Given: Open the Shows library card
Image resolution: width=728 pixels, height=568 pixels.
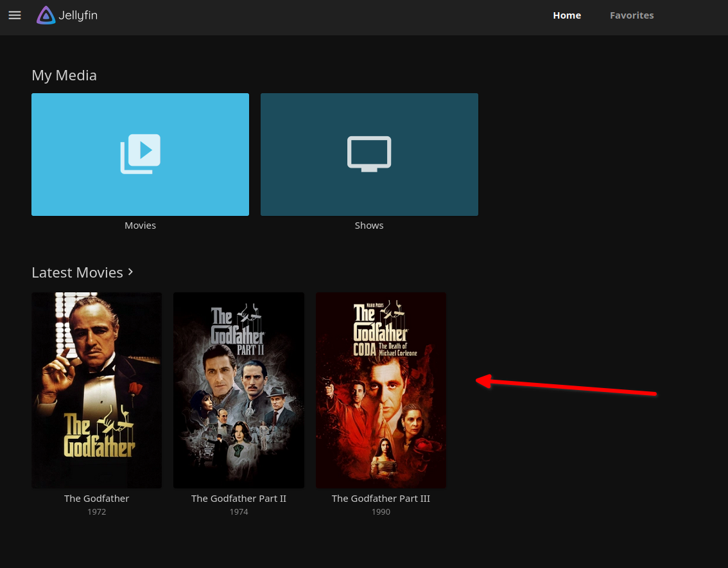Looking at the screenshot, I should pyautogui.click(x=369, y=154).
